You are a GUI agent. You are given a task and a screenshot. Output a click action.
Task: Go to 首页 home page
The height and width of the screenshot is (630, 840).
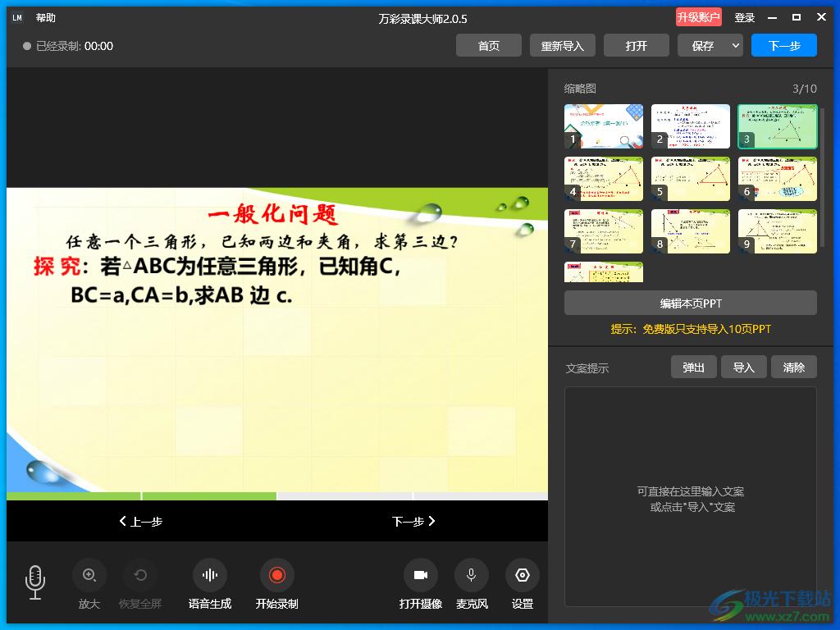[489, 46]
